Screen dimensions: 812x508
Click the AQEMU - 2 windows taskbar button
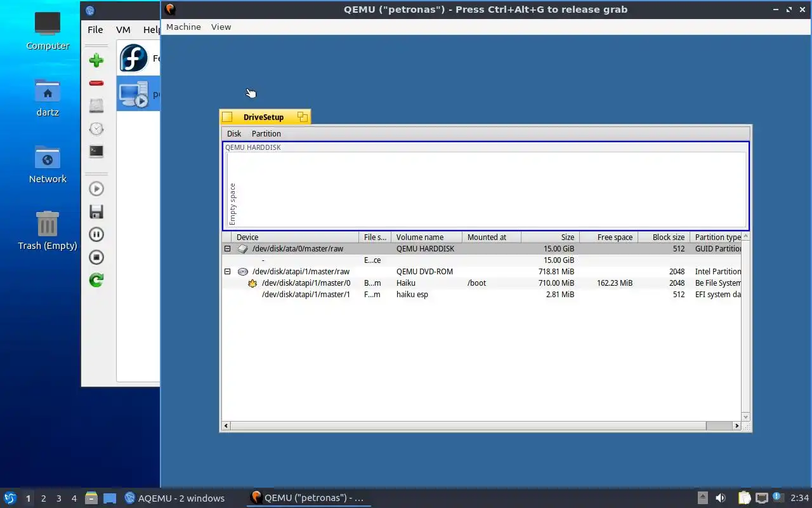(x=174, y=498)
